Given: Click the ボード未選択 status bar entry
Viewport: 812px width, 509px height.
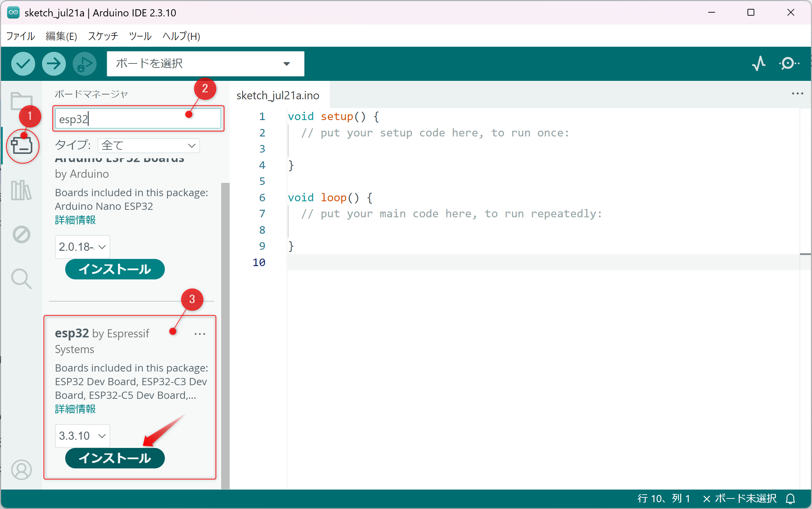Looking at the screenshot, I should pos(739,499).
